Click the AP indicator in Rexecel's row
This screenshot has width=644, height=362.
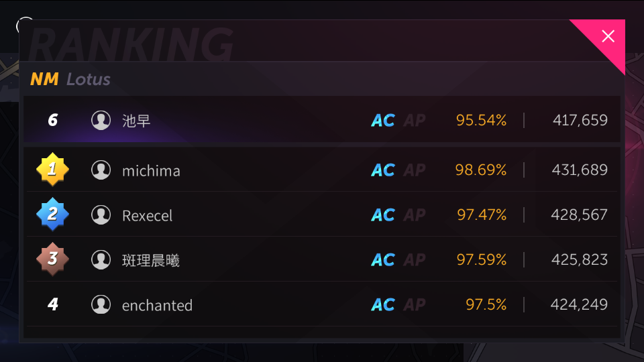point(415,215)
